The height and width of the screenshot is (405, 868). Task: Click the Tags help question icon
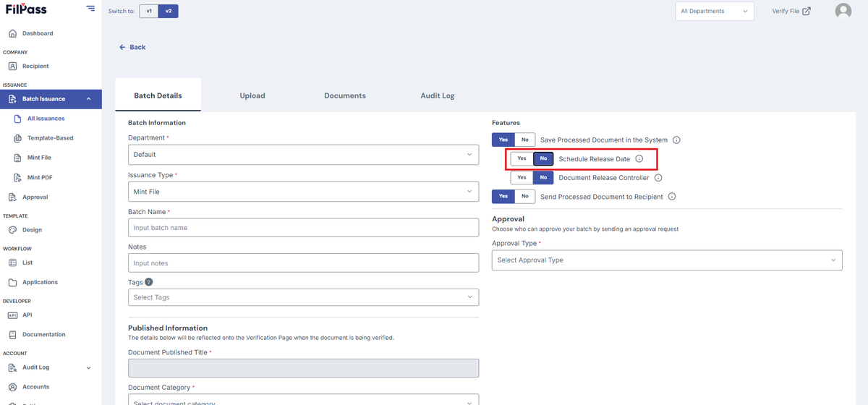click(x=149, y=282)
